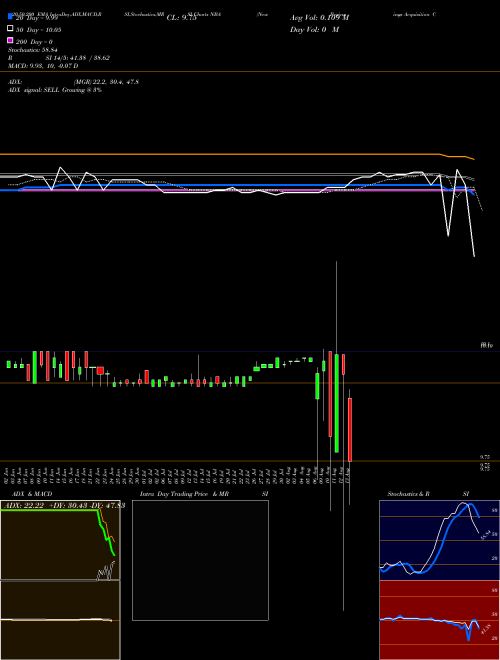Click the 'MACD: 9.98, 10, -0.07 D' line
500x660 pixels.
pos(43,66)
